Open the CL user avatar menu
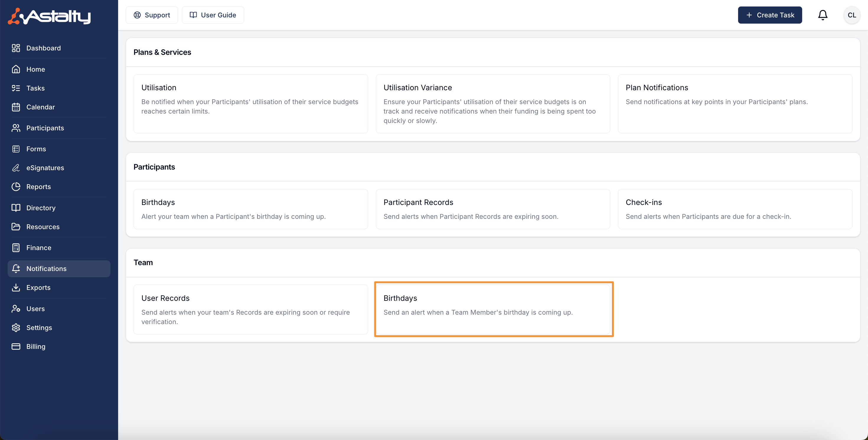Image resolution: width=868 pixels, height=440 pixels. click(851, 15)
